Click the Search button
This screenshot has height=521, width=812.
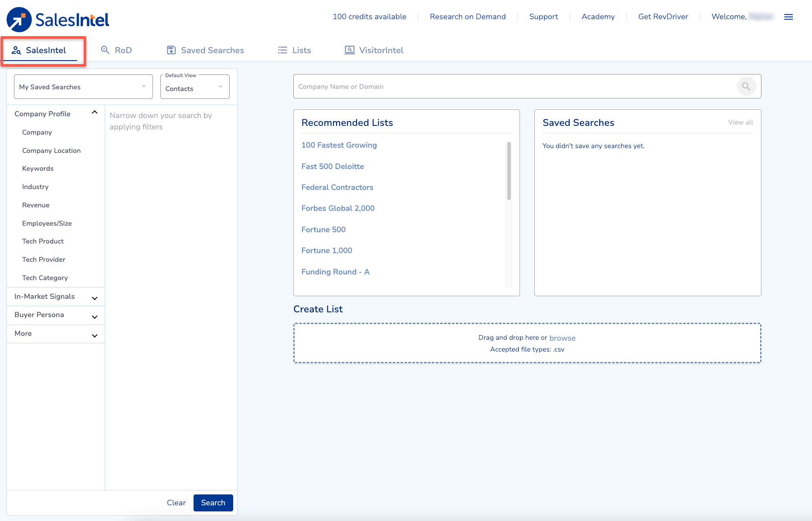213,503
